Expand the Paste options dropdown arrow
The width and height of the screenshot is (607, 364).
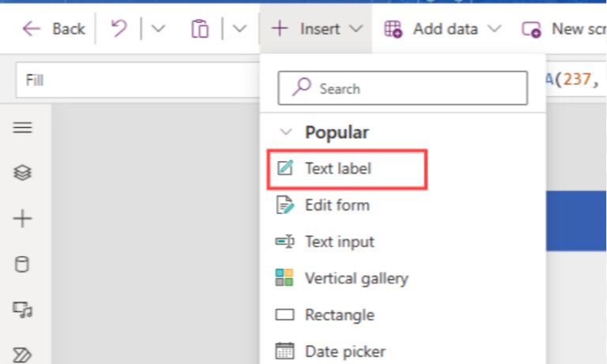click(239, 28)
